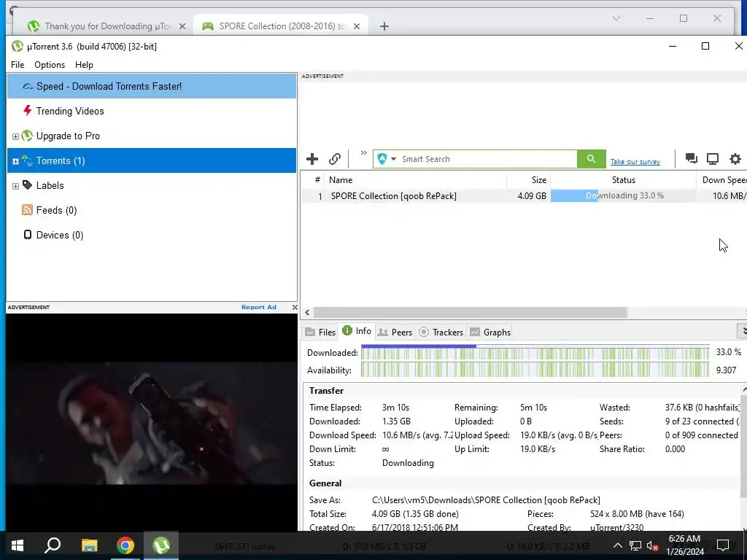Open the Windows Start menu
Image resolution: width=747 pixels, height=560 pixels.
pyautogui.click(x=18, y=545)
